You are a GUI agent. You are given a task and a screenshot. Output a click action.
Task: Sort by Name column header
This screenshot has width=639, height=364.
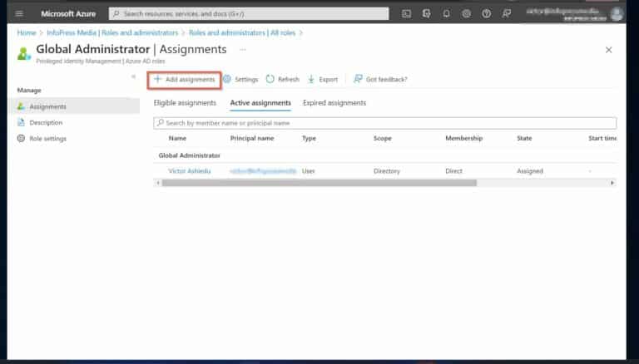177,139
